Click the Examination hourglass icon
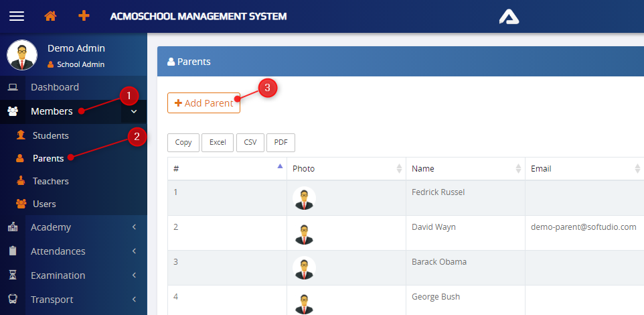 (13, 275)
